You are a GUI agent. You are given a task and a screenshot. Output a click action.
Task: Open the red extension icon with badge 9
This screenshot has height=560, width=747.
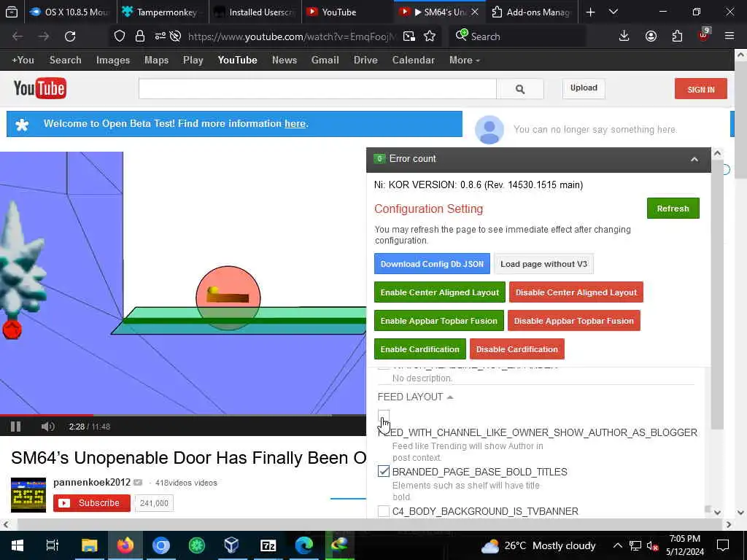tap(704, 35)
